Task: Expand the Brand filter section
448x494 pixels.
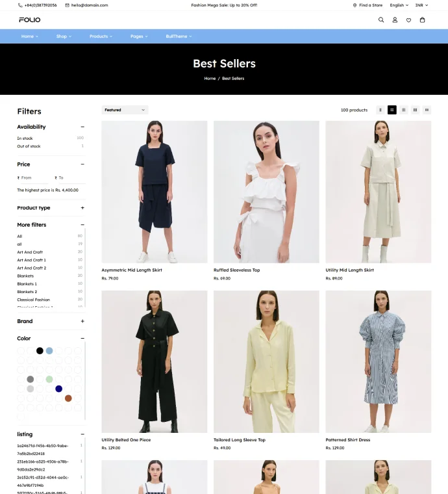Action: 82,321
